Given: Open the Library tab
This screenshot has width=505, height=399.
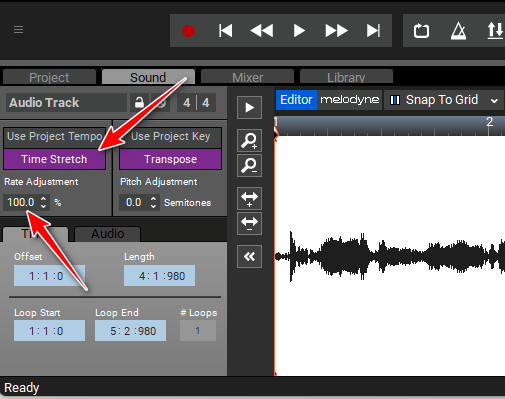Looking at the screenshot, I should click(346, 77).
